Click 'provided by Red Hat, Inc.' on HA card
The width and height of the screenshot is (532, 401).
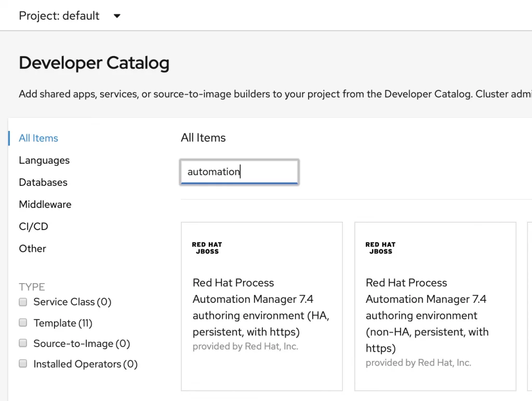[x=245, y=346]
